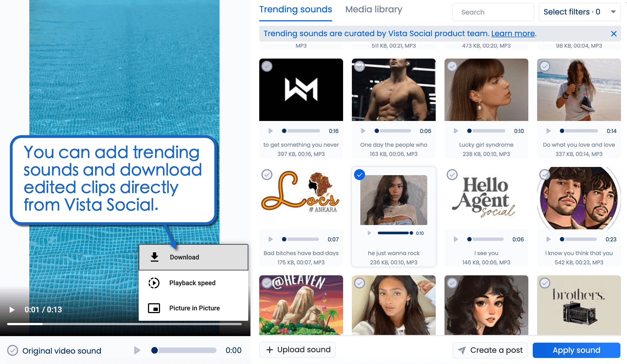Switch to the Trending sounds tab
Image resolution: width=627 pixels, height=364 pixels.
pos(295,9)
